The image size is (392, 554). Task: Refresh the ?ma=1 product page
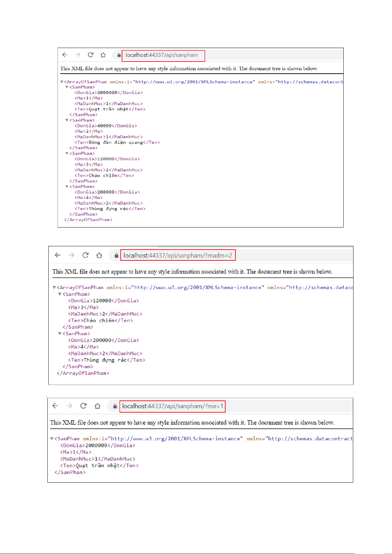[x=84, y=406]
